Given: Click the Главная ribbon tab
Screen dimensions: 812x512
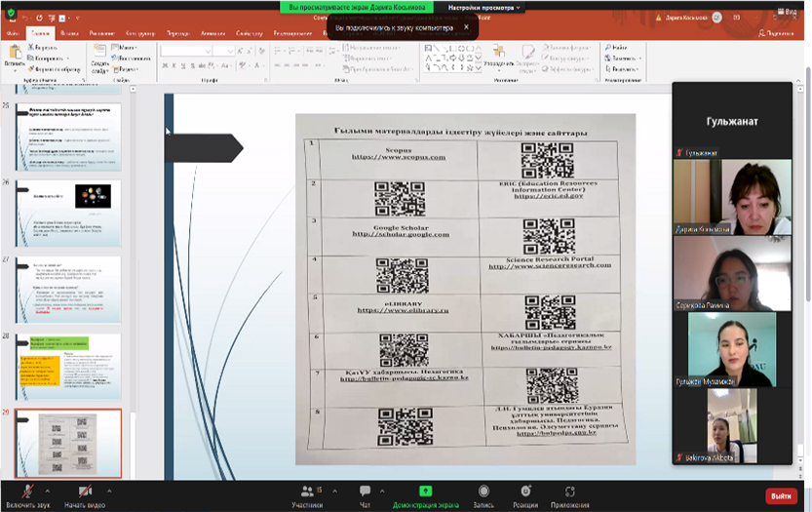Looking at the screenshot, I should pyautogui.click(x=41, y=32).
